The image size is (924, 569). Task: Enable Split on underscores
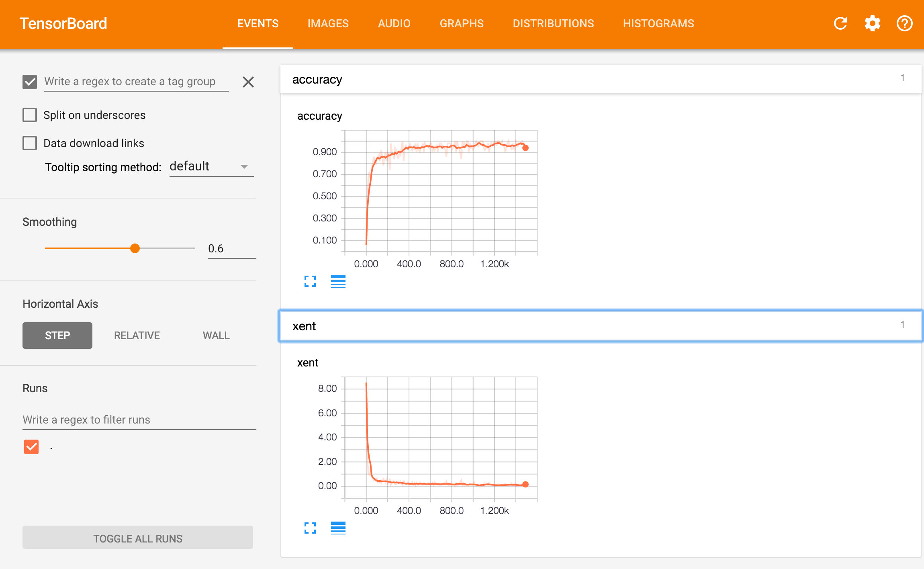pyautogui.click(x=30, y=115)
